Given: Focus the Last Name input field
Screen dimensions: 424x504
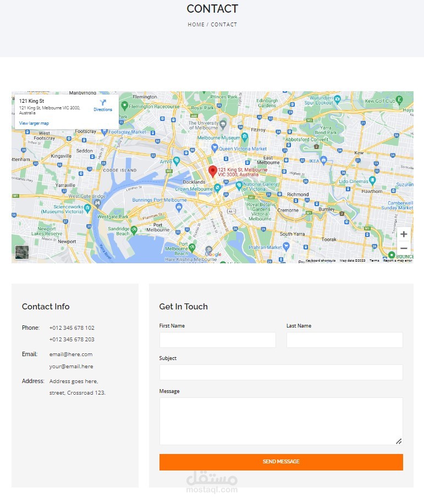Looking at the screenshot, I should pos(345,340).
